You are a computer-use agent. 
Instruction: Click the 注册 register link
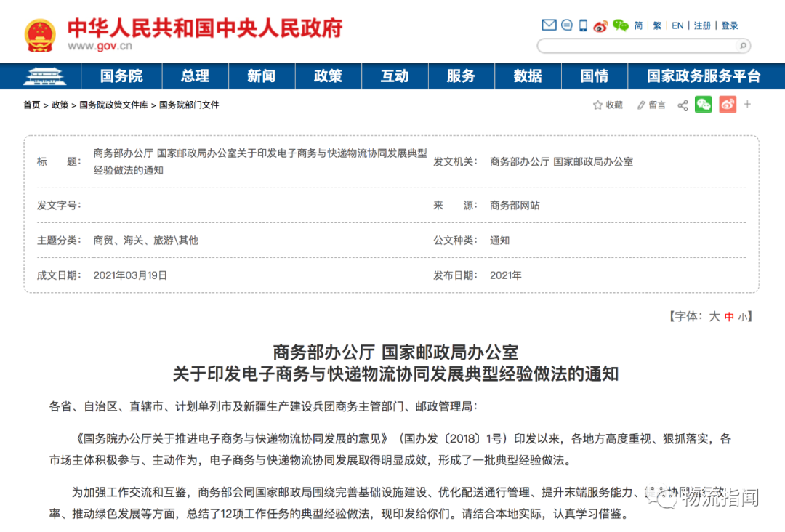point(702,25)
